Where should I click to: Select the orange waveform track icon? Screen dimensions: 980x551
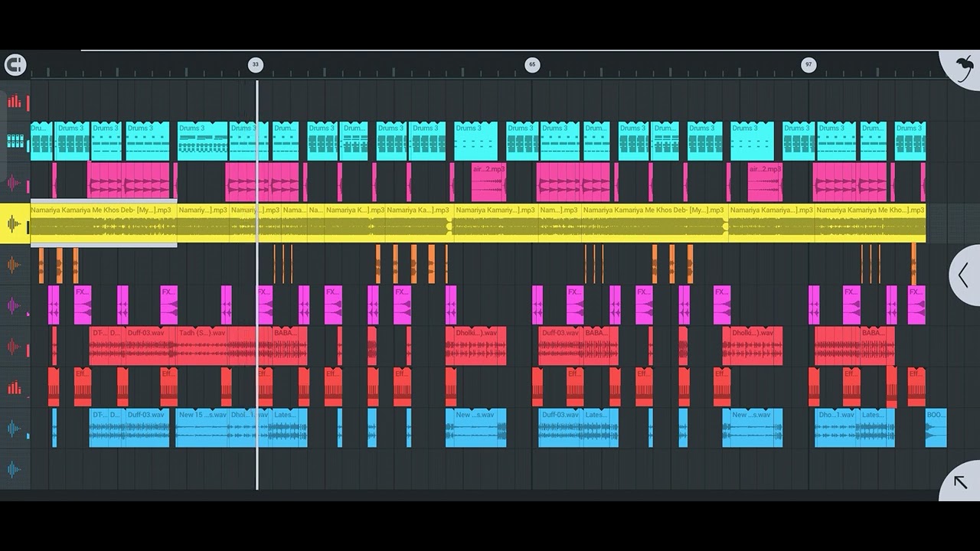(x=15, y=266)
